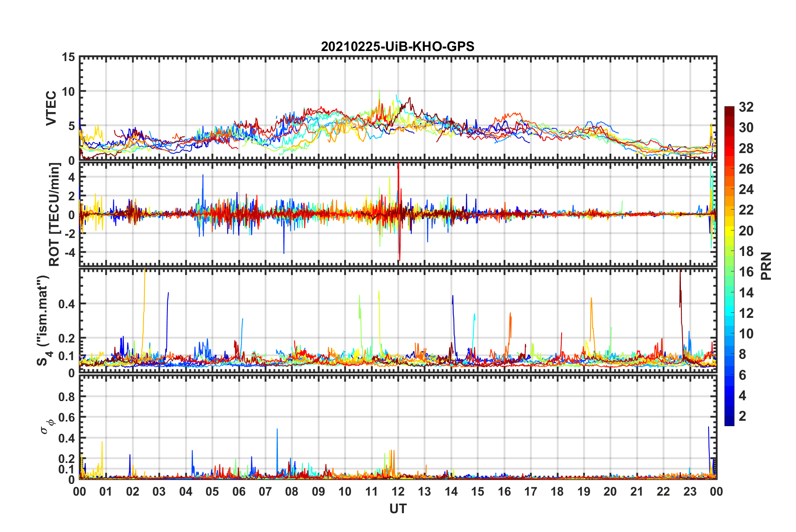The width and height of the screenshot is (796, 532).
Task: Select the ROT [TECU/min] axis label
Action: tap(54, 215)
